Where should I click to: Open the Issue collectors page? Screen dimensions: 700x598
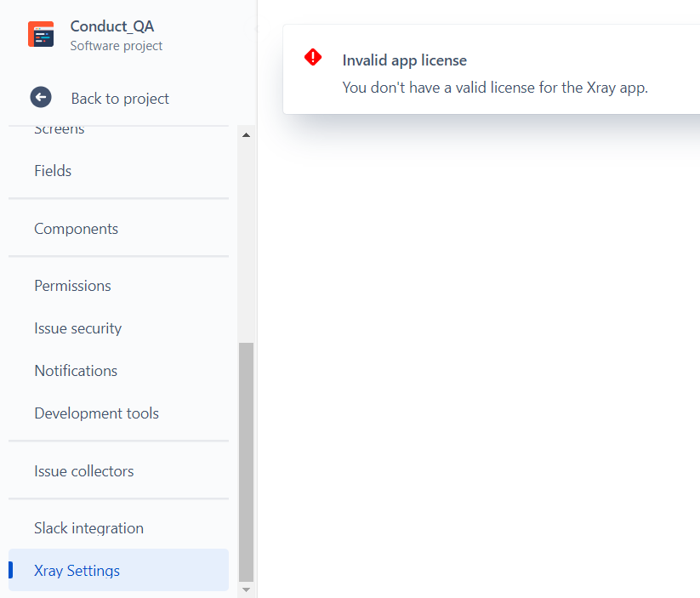click(83, 470)
